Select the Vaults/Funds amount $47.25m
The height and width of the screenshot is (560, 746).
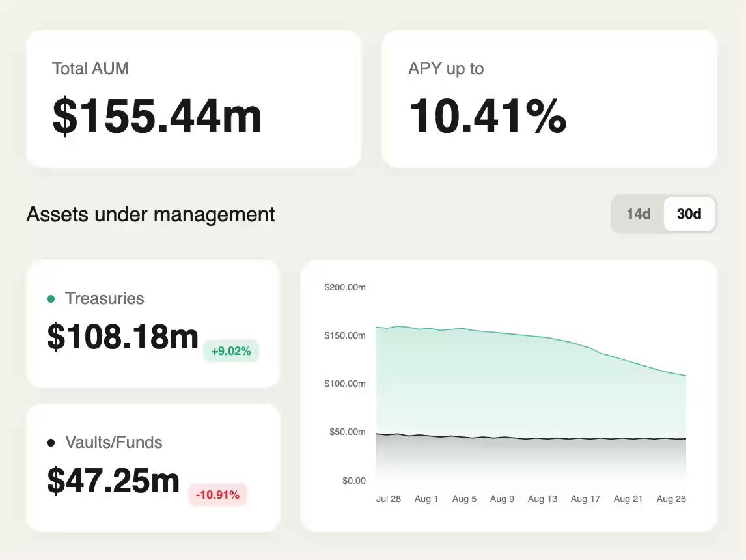[113, 480]
